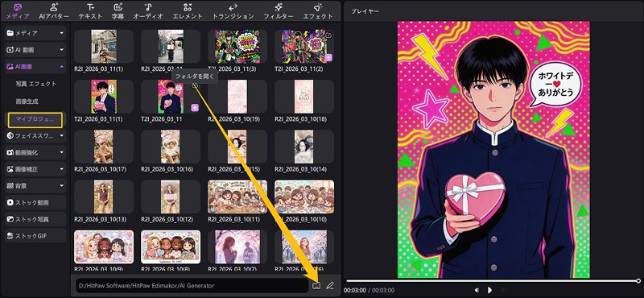644x298 pixels.
Task: Select 画像生成 under AI画像
Action: 27,101
